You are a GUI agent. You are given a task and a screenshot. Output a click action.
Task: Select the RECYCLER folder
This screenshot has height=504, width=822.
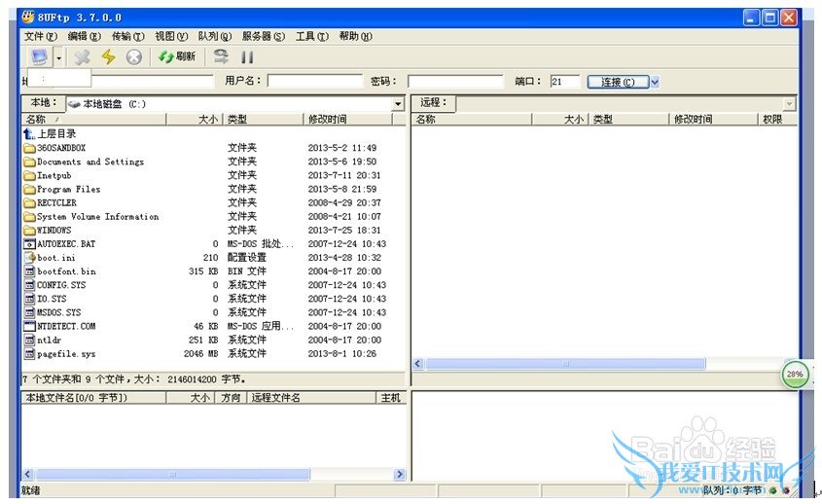(x=51, y=202)
